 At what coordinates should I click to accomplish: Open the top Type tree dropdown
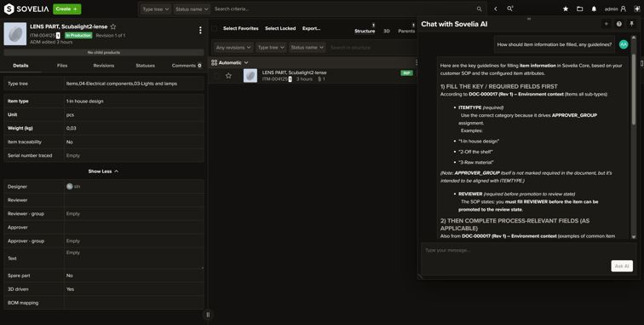click(x=156, y=9)
